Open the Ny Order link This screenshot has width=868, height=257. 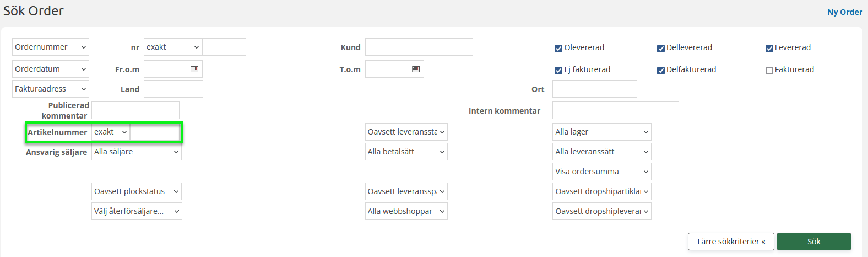tap(844, 12)
